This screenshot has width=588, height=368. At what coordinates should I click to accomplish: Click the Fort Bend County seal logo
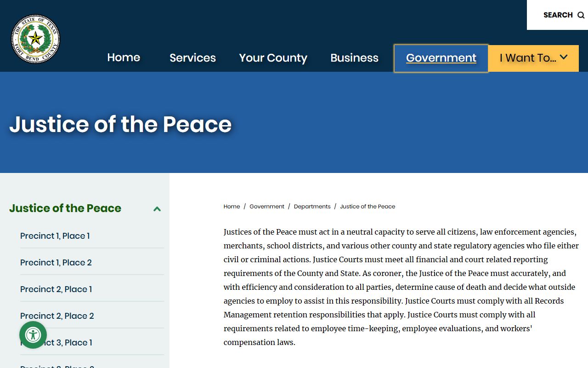[36, 39]
